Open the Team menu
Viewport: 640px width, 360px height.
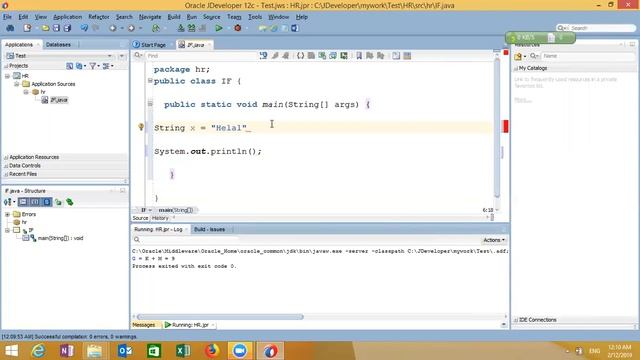[x=234, y=17]
